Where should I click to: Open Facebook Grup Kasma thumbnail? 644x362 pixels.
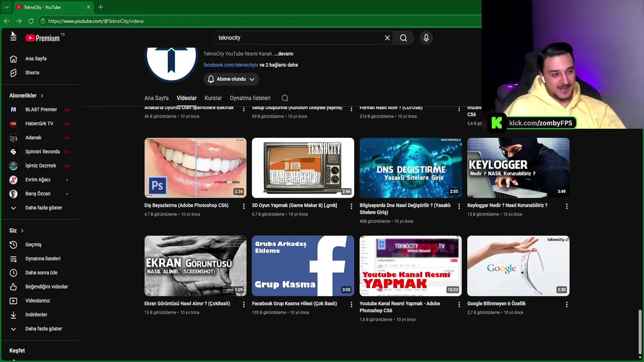[303, 266]
